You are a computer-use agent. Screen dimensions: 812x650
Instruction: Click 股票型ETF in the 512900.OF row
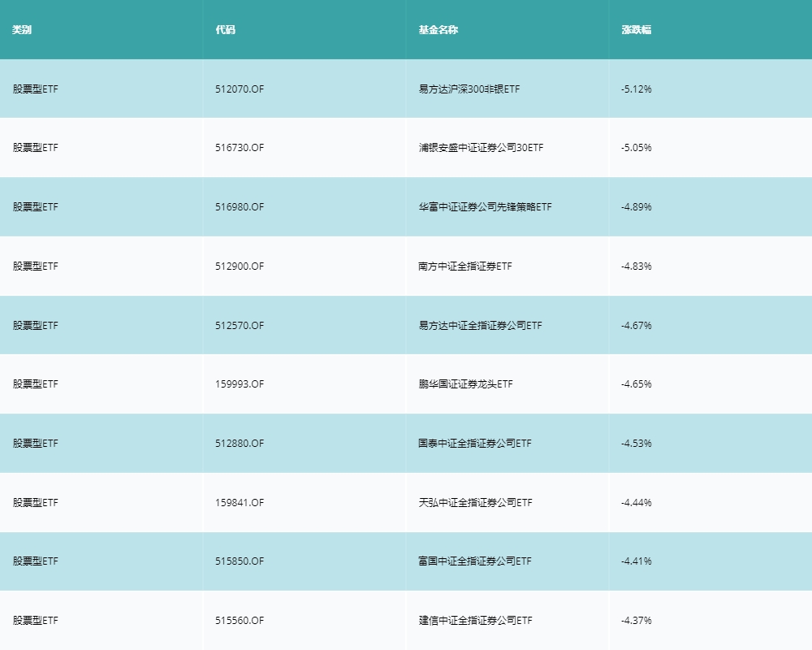[x=35, y=266]
